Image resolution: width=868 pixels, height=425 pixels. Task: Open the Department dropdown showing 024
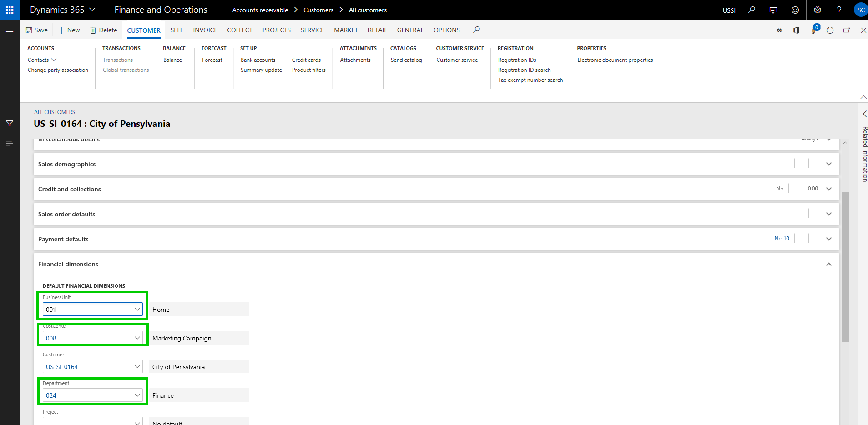pyautogui.click(x=137, y=395)
